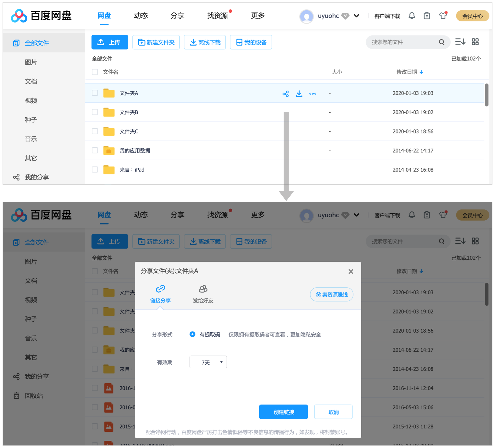Viewport: 495px width, 448px height.
Task: Click the 取消 button in dialog
Action: pos(333,412)
